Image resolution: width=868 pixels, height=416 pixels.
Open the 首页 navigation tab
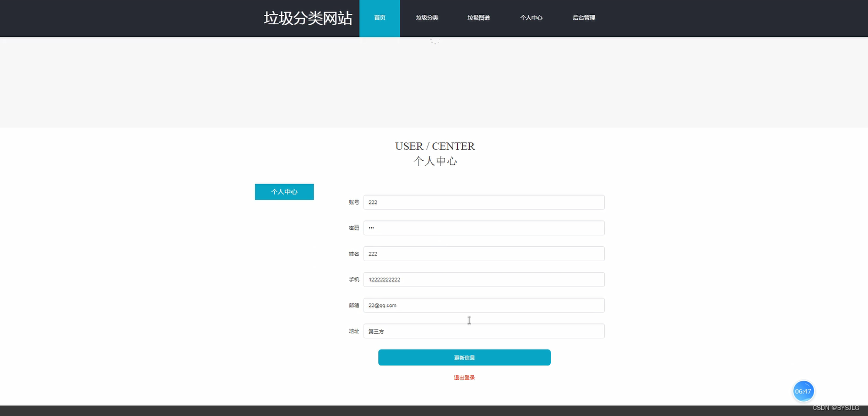(379, 18)
